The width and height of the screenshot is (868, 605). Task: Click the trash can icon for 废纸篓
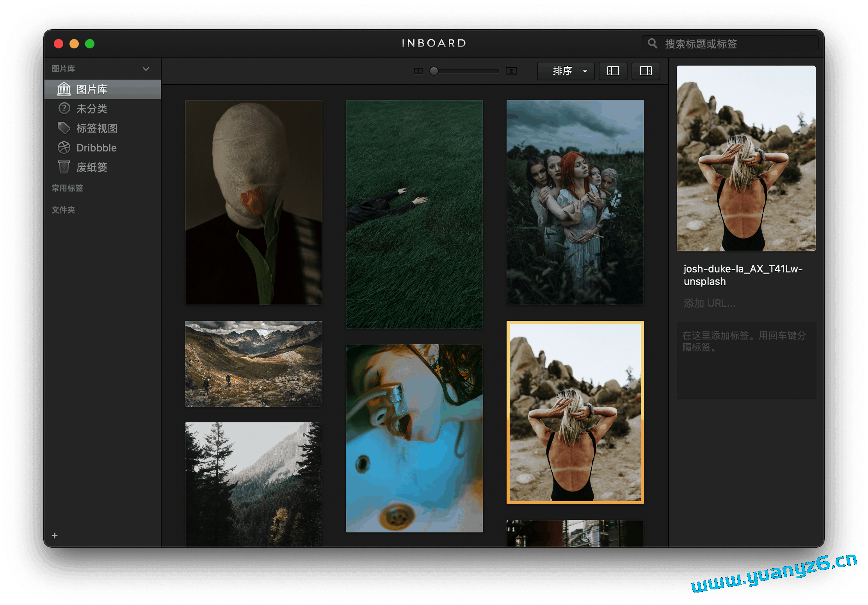coord(64,167)
